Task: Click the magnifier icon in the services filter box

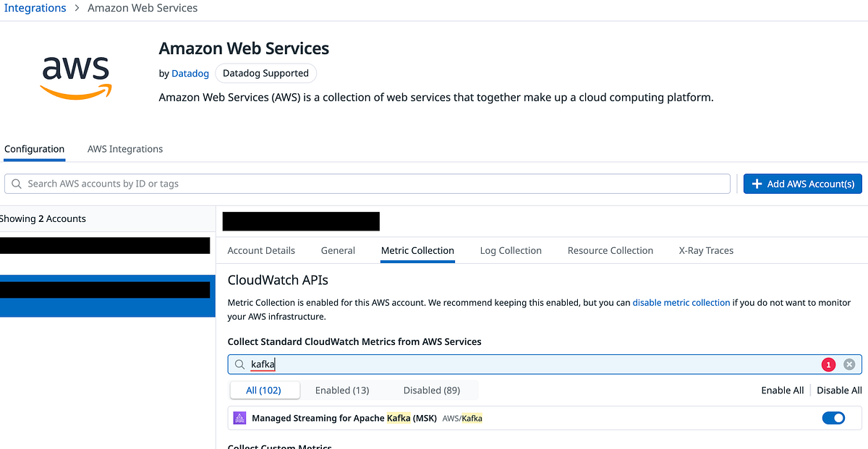Action: 239,364
